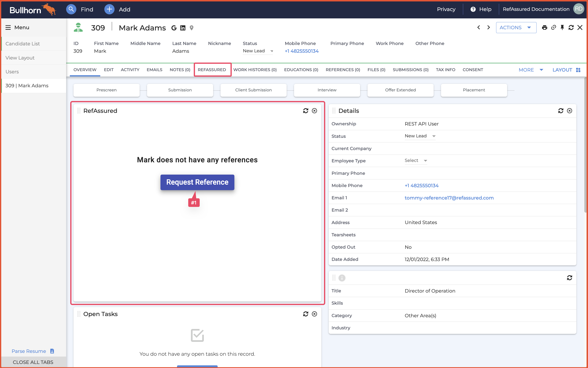Click the Offer Extended workflow button
The width and height of the screenshot is (588, 368).
[400, 90]
